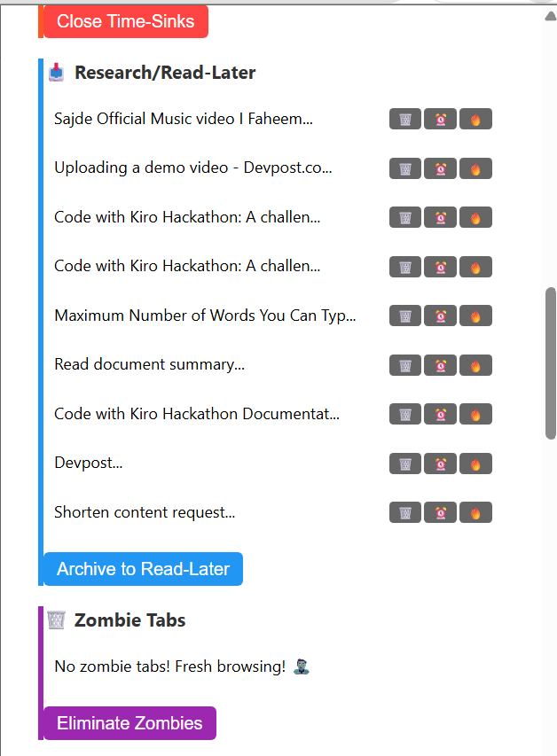Snooze the Uploading a demo video tab
The height and width of the screenshot is (756, 557).
click(x=440, y=168)
